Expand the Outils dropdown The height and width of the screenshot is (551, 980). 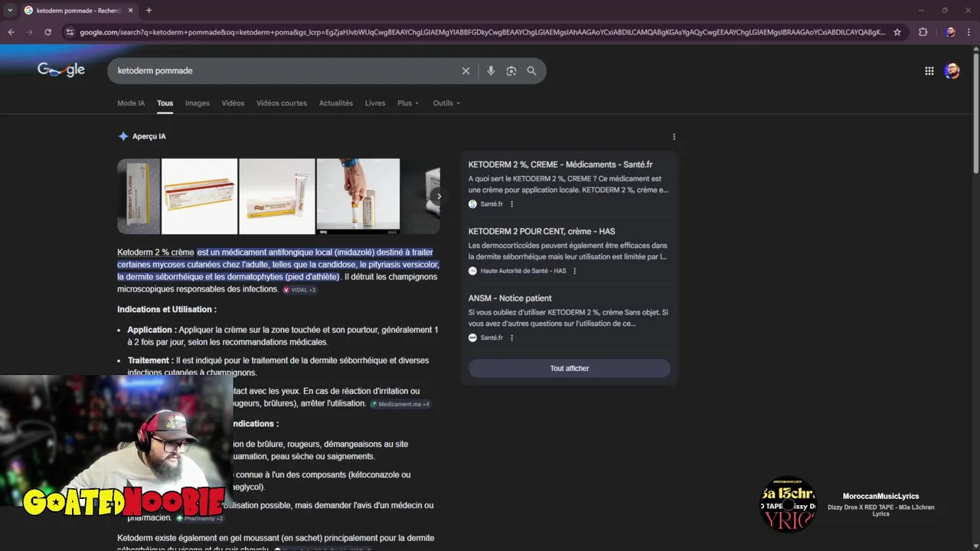coord(446,103)
